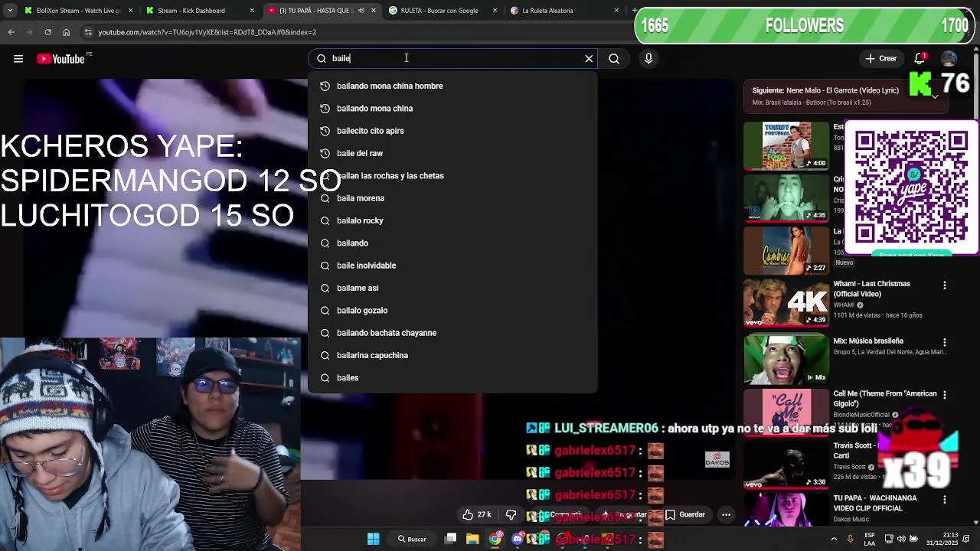The image size is (980, 551).
Task: Pick suggestion 'bailecito cito apirs'
Action: tap(452, 131)
